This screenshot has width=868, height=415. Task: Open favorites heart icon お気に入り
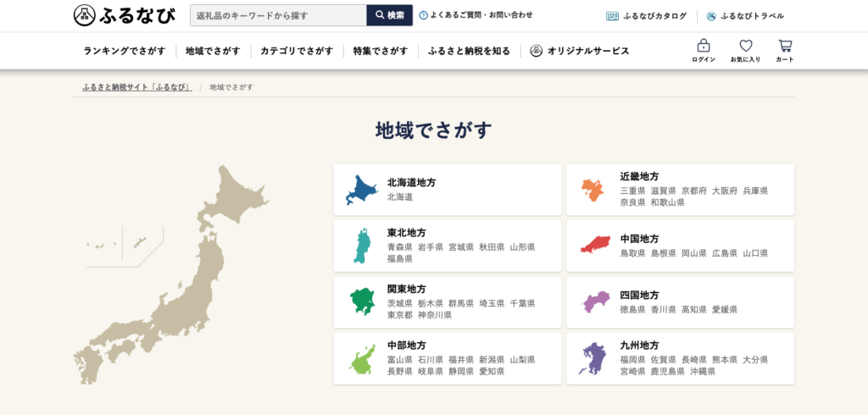[746, 46]
